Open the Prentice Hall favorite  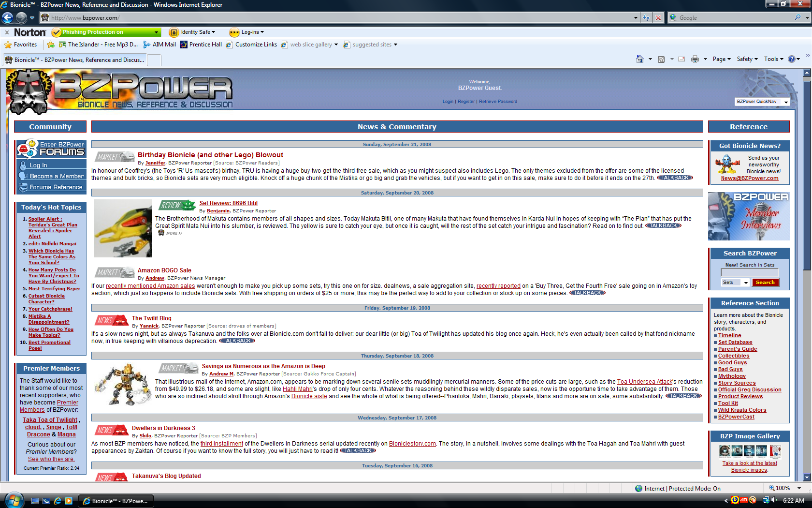click(x=201, y=45)
